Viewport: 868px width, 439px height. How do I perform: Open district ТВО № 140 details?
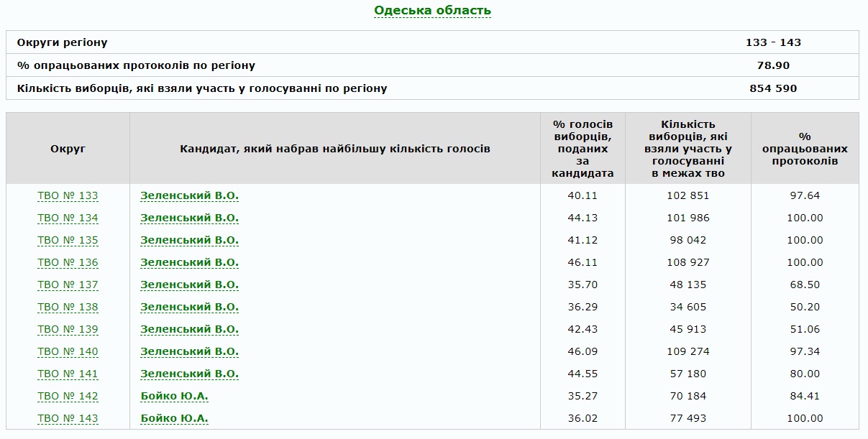pyautogui.click(x=68, y=351)
